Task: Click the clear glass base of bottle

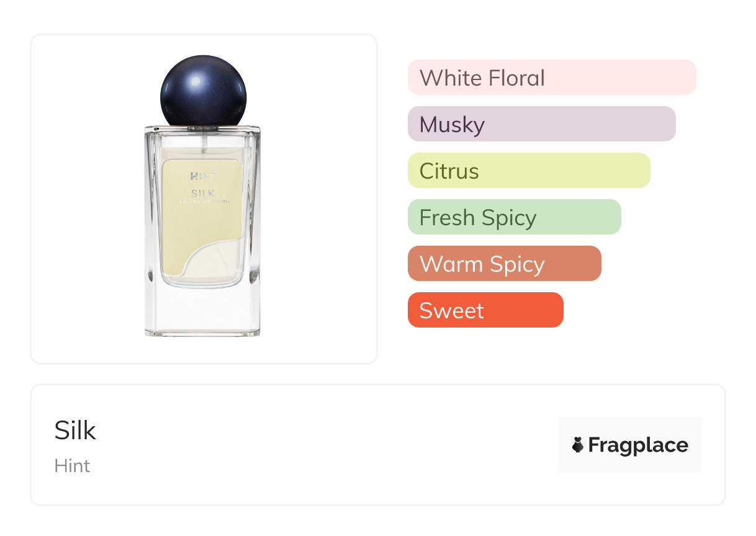Action: point(203,312)
